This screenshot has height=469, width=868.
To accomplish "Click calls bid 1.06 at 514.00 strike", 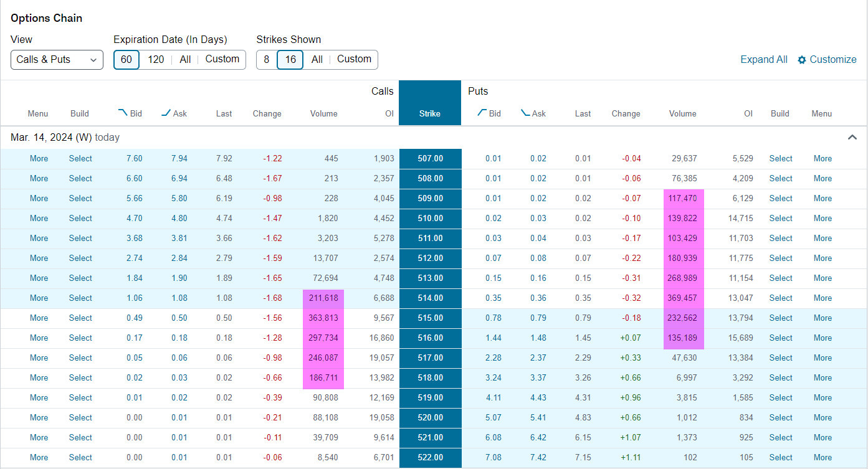I will [134, 298].
